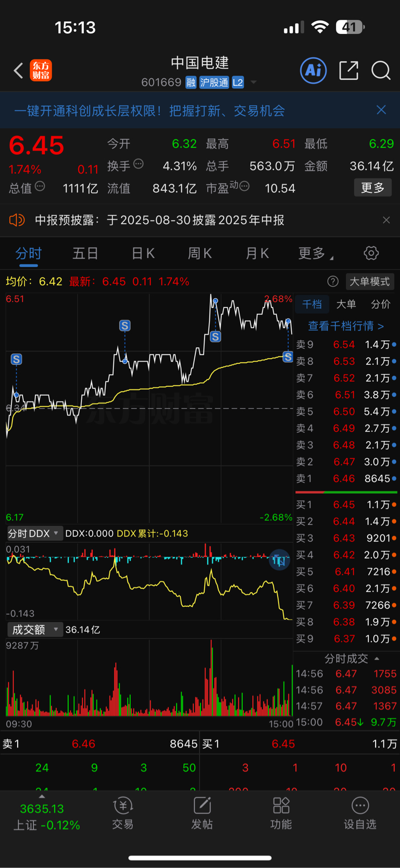Tap the S marker at chart end
Screen dimensions: 400x868
(x=288, y=357)
